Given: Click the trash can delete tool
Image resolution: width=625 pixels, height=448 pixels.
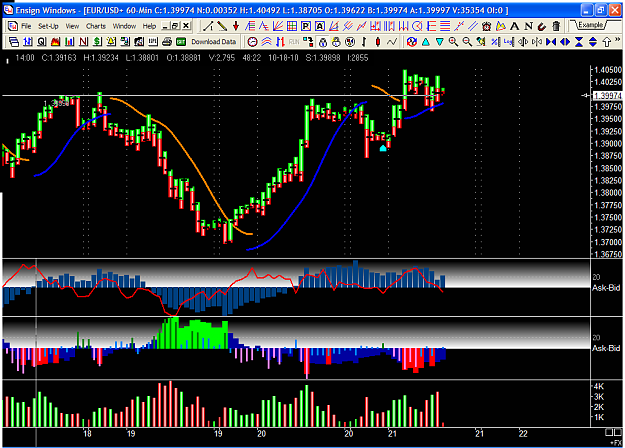Looking at the screenshot, I should [556, 26].
